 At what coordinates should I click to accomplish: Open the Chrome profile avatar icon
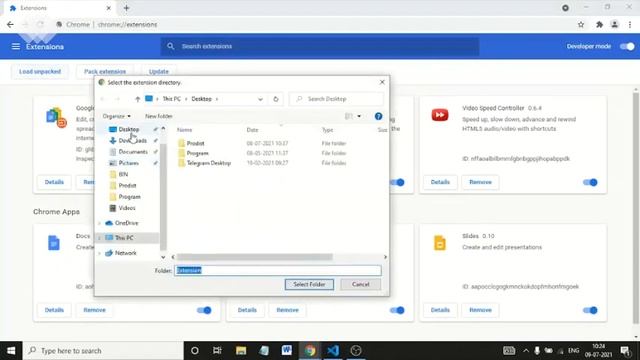[x=614, y=24]
